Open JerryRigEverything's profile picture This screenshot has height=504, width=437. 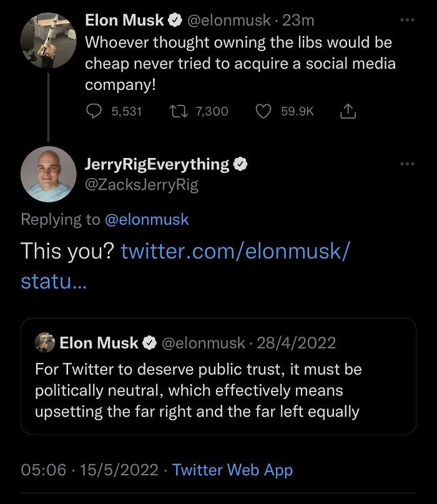[x=49, y=174]
